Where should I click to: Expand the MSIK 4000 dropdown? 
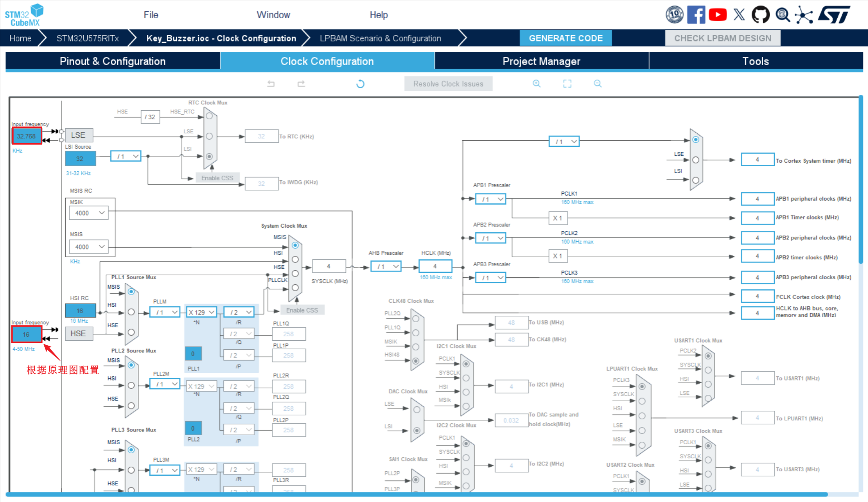(x=89, y=213)
